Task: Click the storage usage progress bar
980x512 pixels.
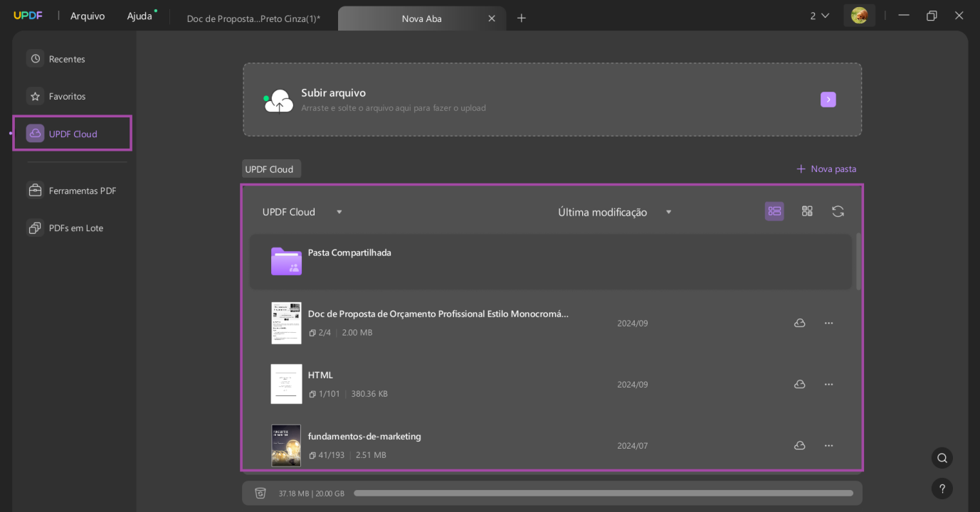Action: coord(604,493)
